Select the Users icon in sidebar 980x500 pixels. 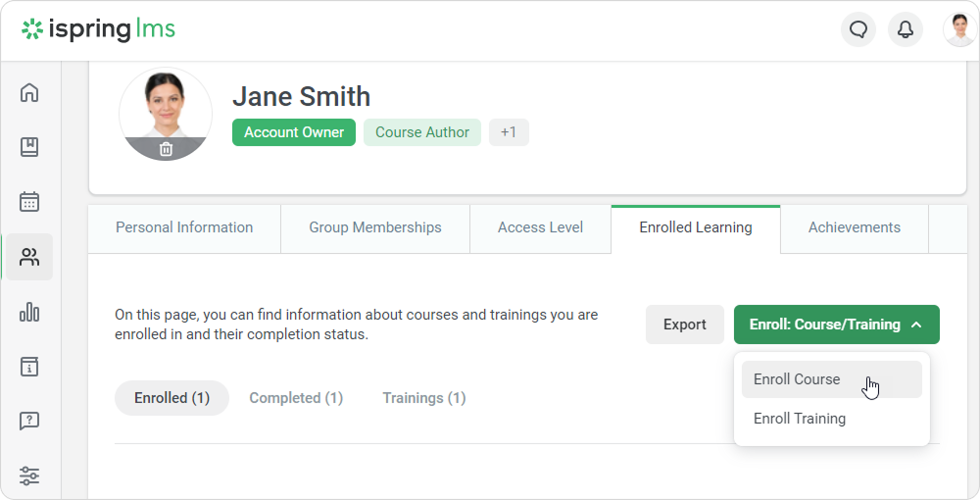pos(29,258)
